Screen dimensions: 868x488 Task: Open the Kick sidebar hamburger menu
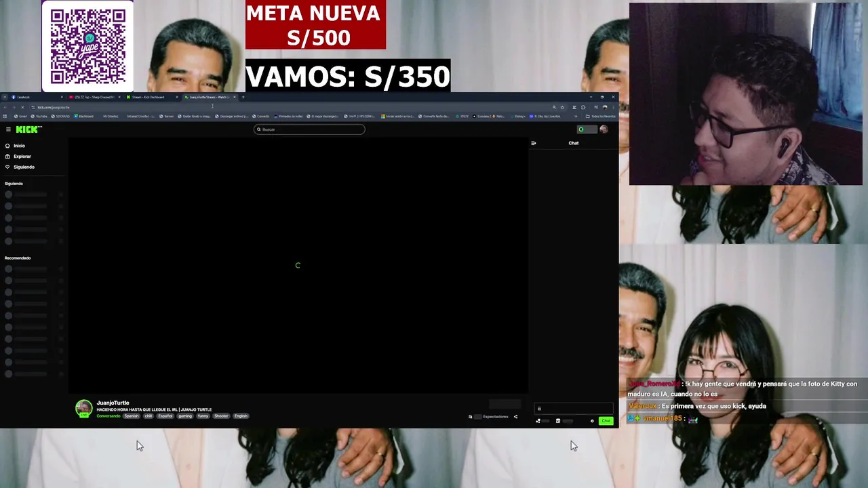tap(8, 129)
